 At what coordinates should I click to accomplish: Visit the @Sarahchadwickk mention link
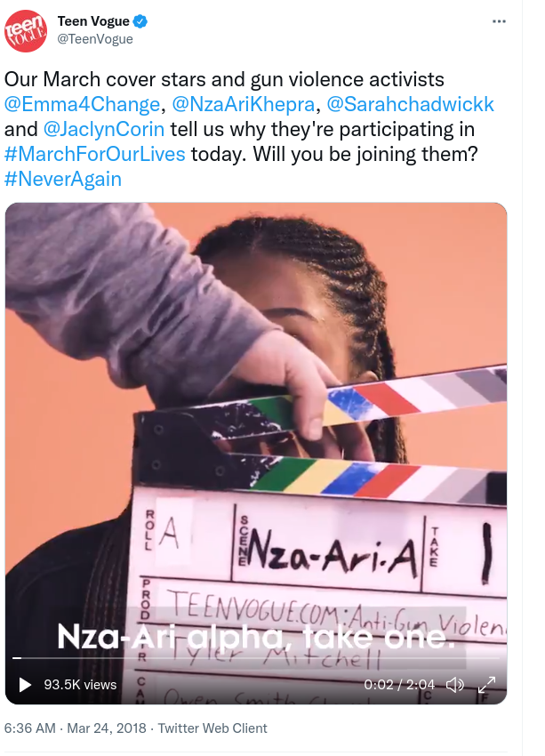click(410, 104)
